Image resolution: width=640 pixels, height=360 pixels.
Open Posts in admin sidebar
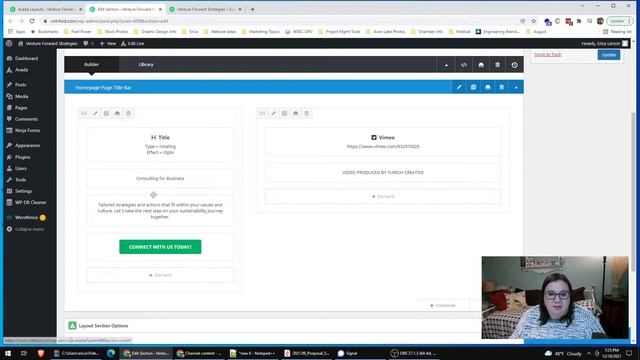coord(20,84)
